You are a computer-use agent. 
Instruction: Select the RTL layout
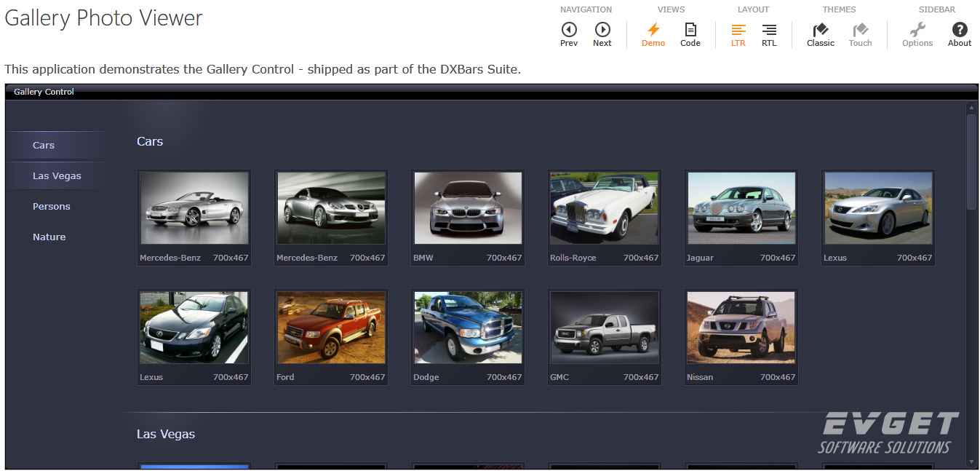coord(769,34)
